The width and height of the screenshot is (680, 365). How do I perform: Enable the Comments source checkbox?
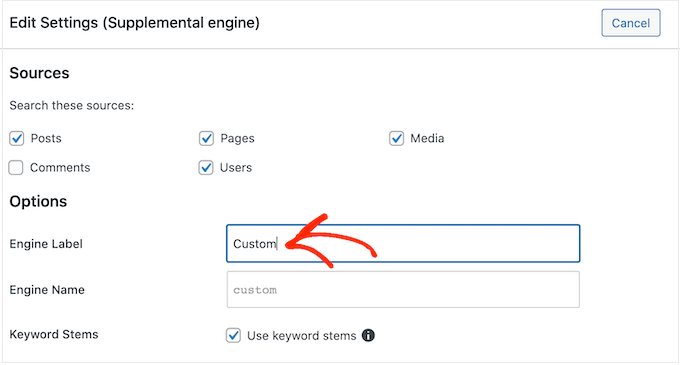pos(16,168)
